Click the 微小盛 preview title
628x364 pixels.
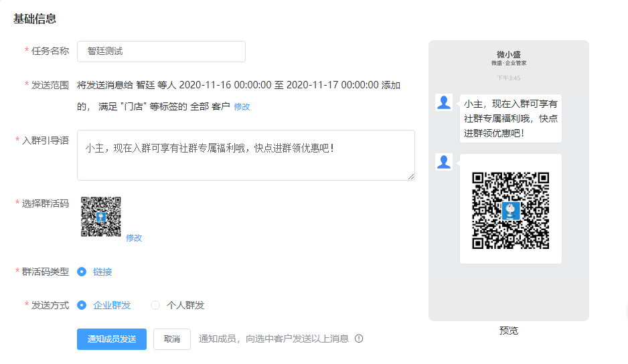509,54
